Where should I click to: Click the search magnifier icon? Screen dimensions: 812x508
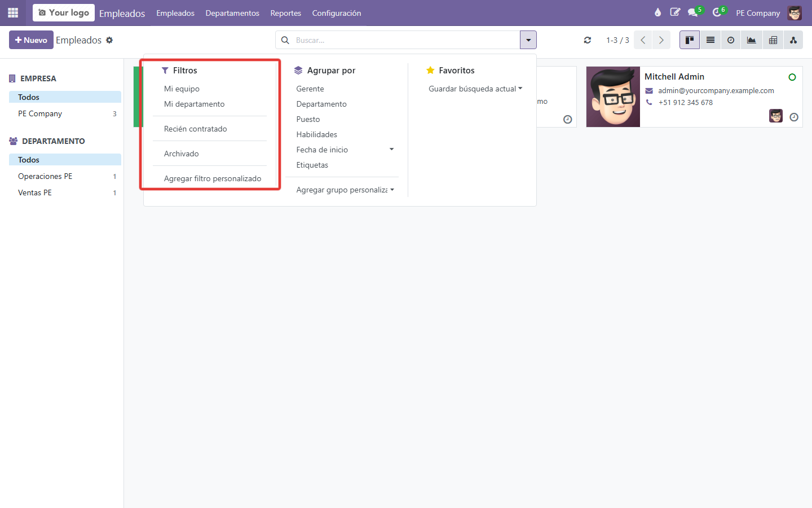(285, 40)
